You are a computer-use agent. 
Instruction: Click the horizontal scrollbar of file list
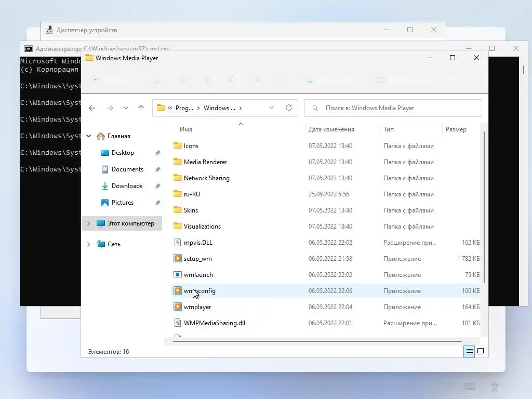[x=317, y=341]
